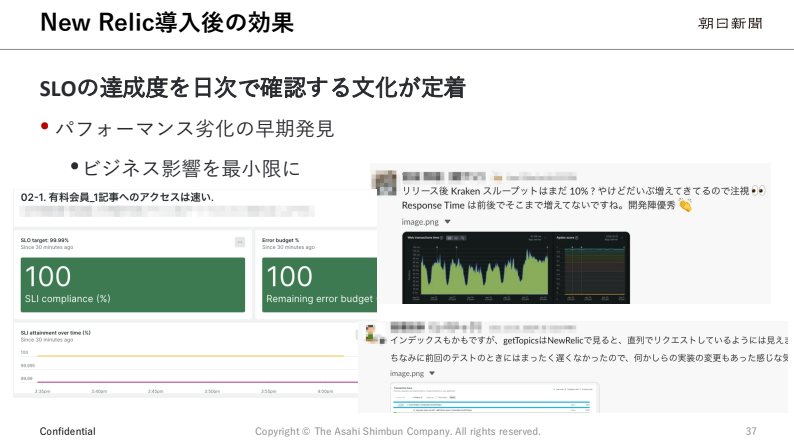Screen dimensions: 794x441
Task: Open the transaction trace screenshot thumbnail
Action: [x=495, y=398]
